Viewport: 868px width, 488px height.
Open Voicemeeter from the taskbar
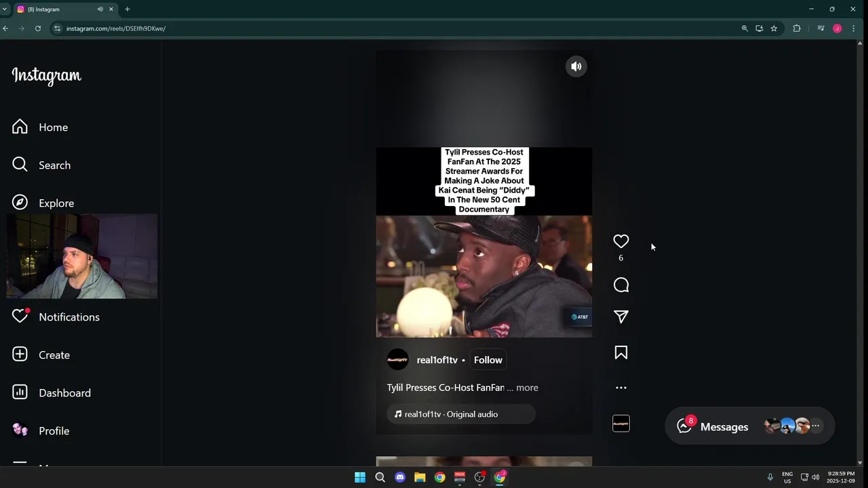point(460,477)
